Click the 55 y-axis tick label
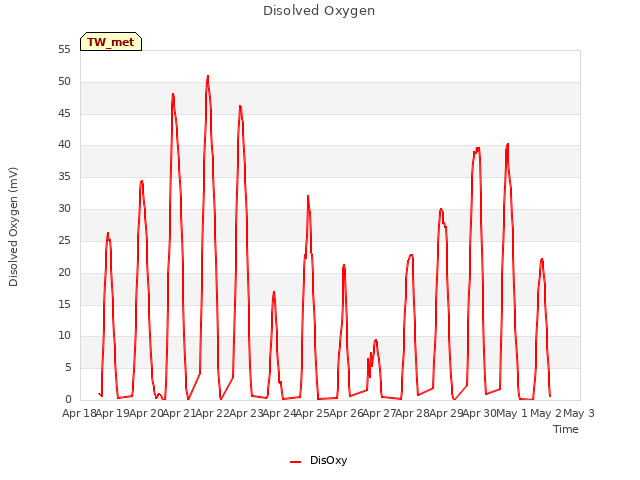This screenshot has height=480, width=640. 64,50
